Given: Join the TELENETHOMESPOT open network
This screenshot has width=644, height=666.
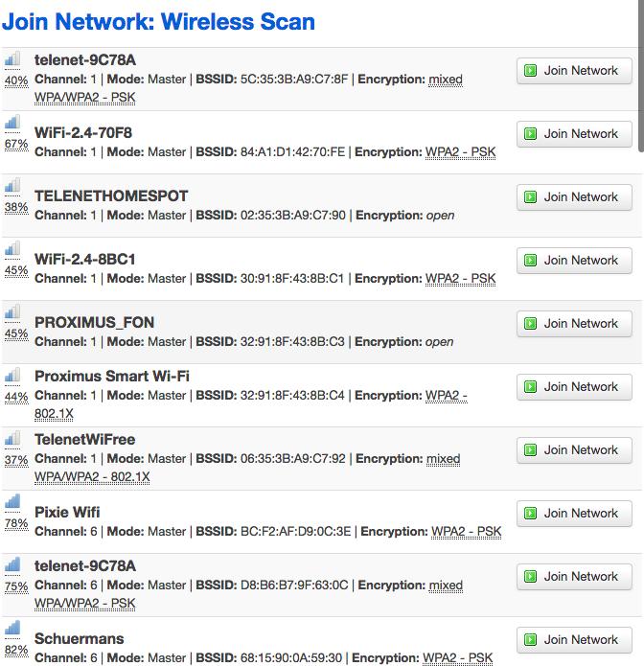Looking at the screenshot, I should pos(574,197).
